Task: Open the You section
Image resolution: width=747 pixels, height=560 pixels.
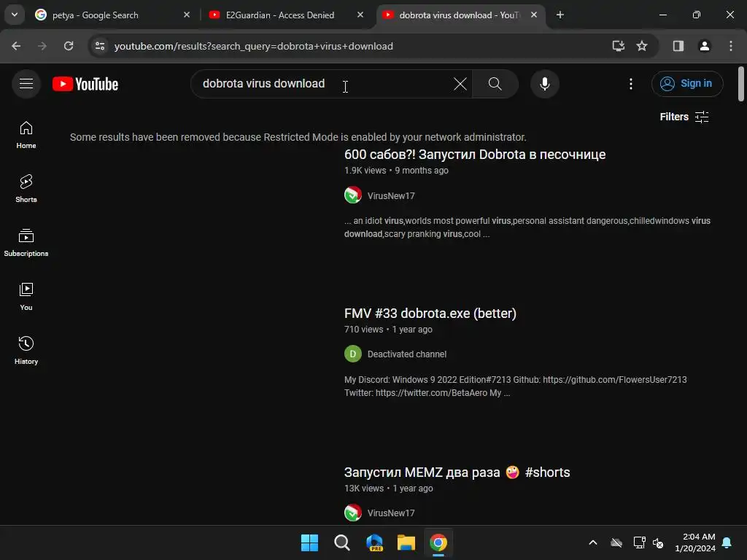Action: coord(26,297)
